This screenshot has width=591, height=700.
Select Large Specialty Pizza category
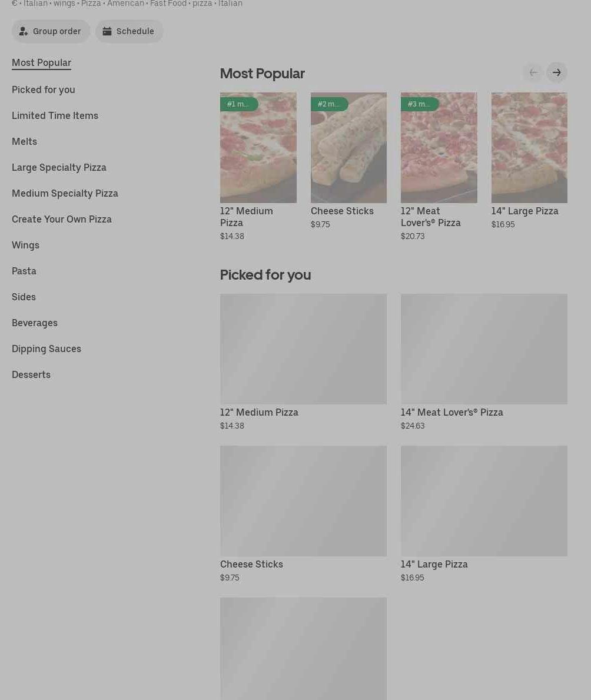point(59,167)
